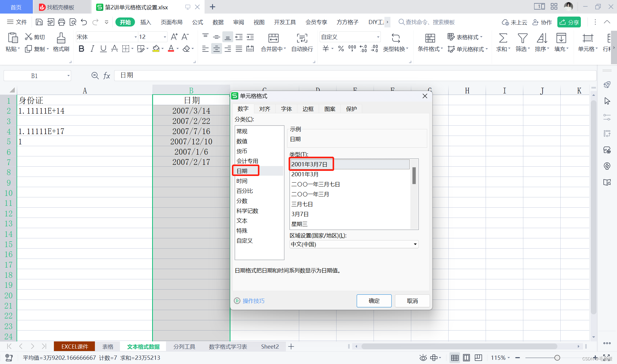This screenshot has width=617, height=364.
Task: Open the 分列工具 sheet tab
Action: click(x=184, y=347)
